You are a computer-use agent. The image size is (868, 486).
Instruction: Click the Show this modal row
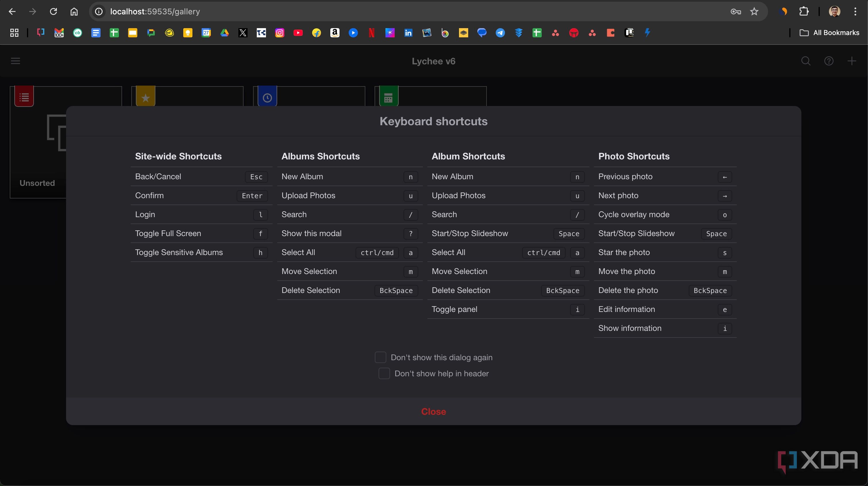(350, 234)
